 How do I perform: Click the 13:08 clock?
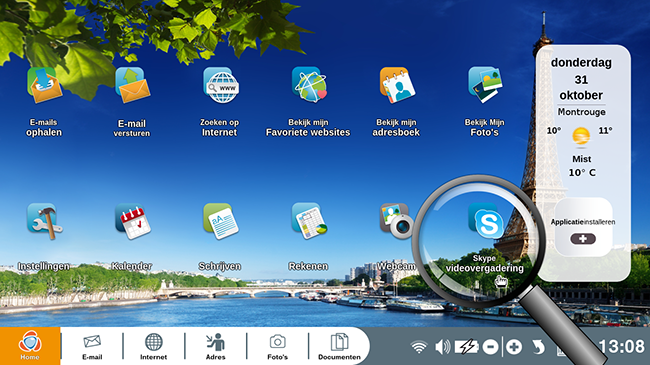coord(621,346)
